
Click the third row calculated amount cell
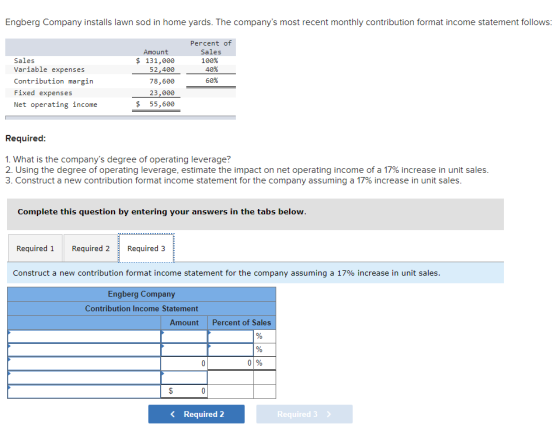[184, 364]
